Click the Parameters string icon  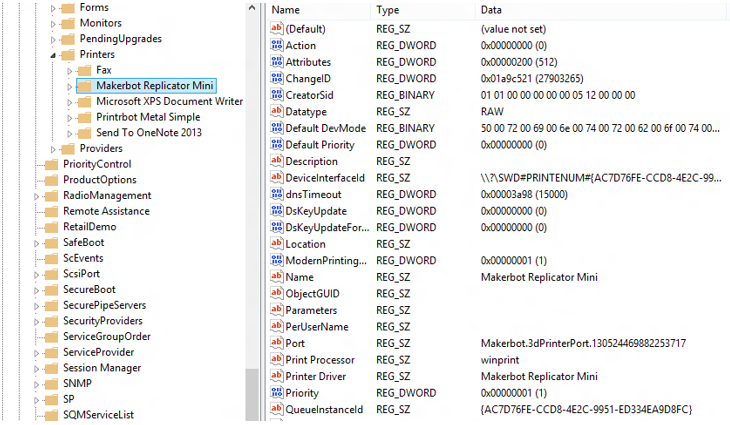pos(277,310)
